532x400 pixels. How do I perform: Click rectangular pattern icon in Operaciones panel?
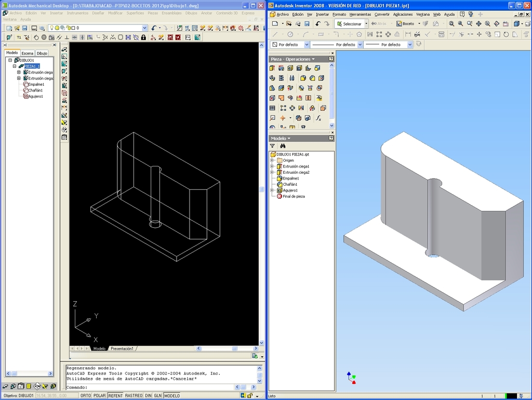click(283, 108)
